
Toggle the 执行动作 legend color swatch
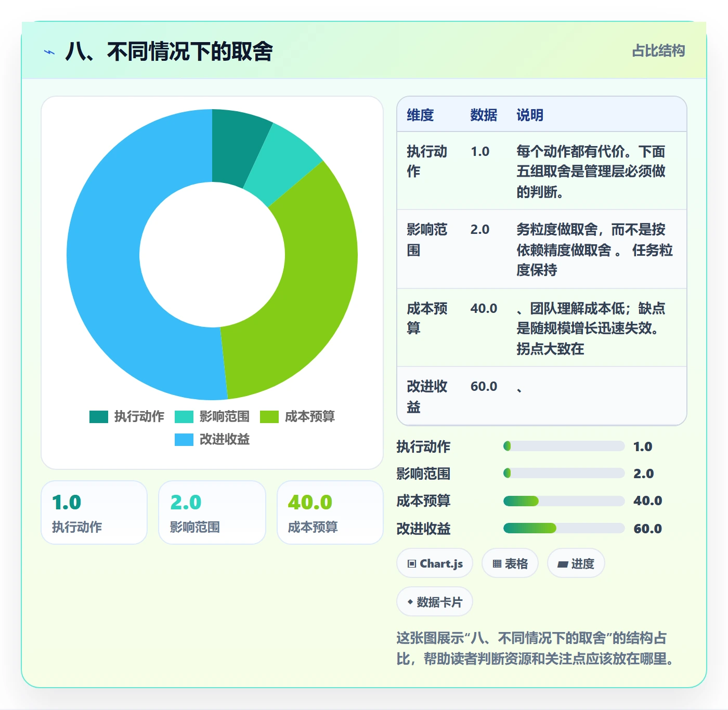[x=99, y=417]
